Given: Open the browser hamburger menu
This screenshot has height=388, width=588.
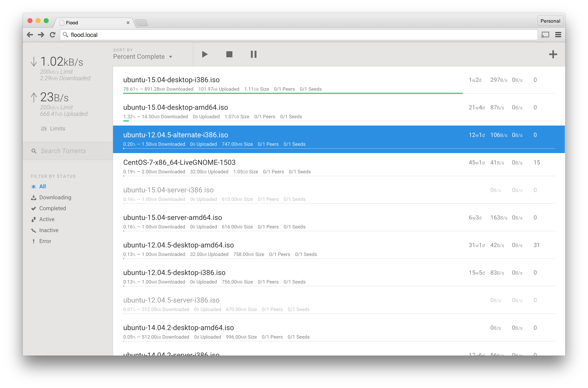Looking at the screenshot, I should click(558, 35).
